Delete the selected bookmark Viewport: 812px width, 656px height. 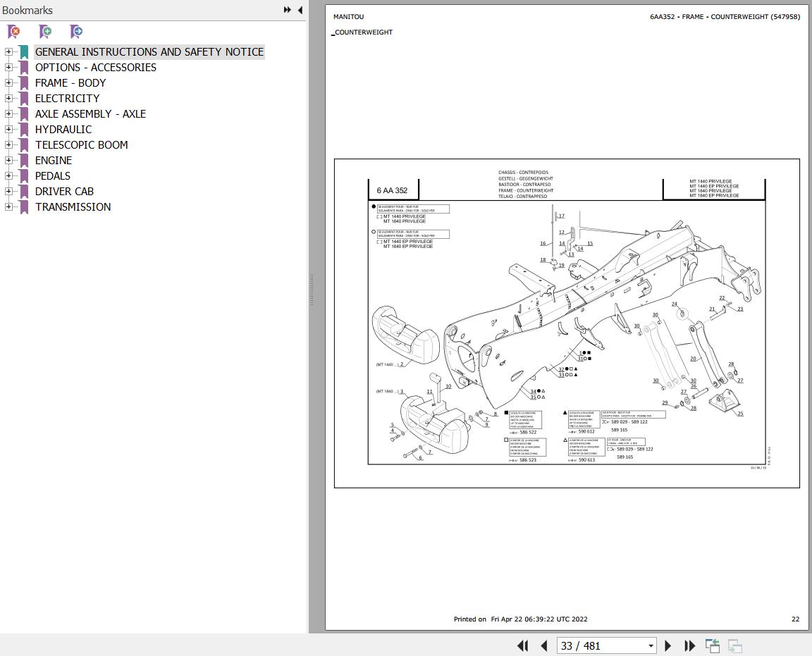[x=13, y=32]
